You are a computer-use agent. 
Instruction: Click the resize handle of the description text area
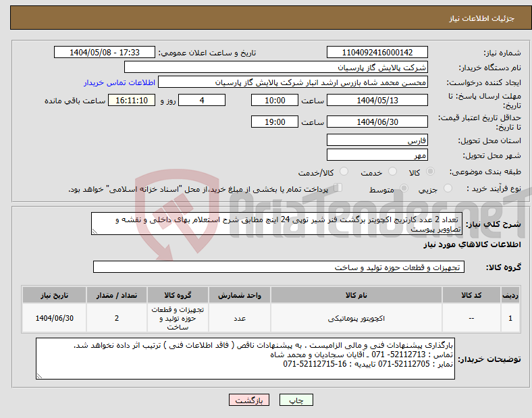95,232
